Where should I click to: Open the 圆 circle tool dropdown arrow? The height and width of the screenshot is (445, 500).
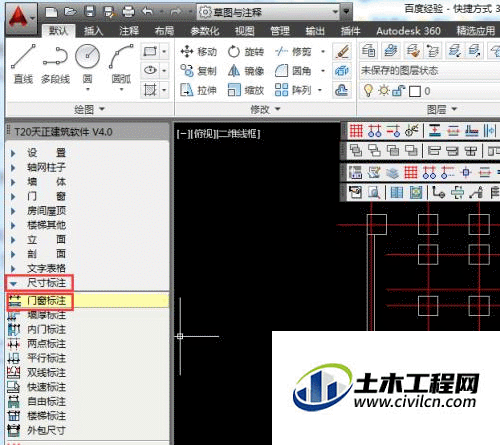tap(88, 89)
